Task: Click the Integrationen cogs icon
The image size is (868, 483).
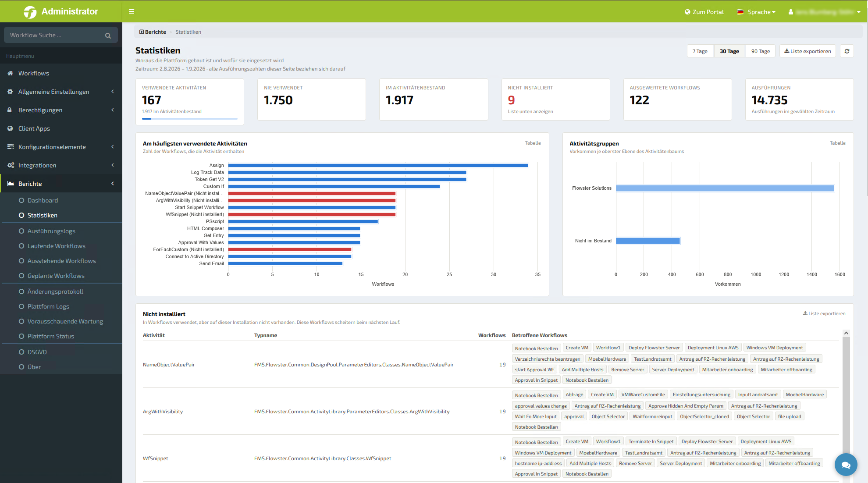Action: (x=11, y=165)
